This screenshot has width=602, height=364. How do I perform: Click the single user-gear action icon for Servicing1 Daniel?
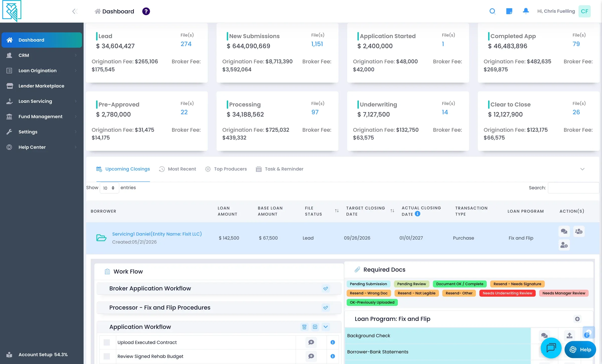coord(564,245)
